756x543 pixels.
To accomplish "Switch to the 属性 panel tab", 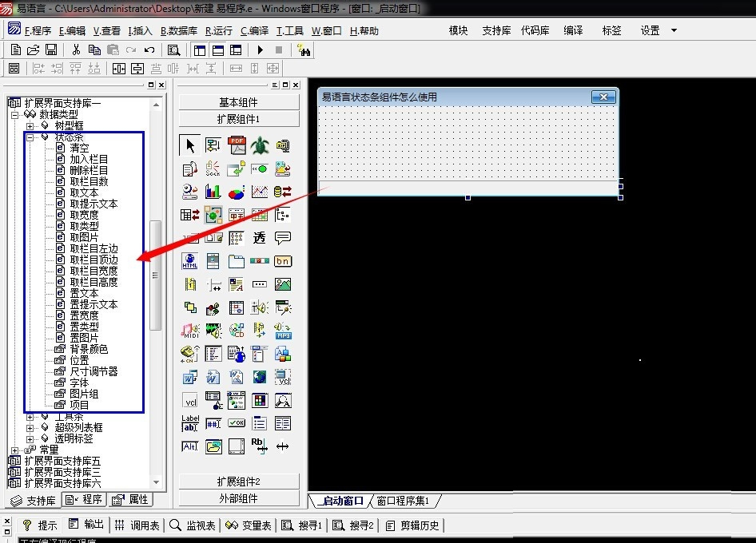I will tap(131, 500).
